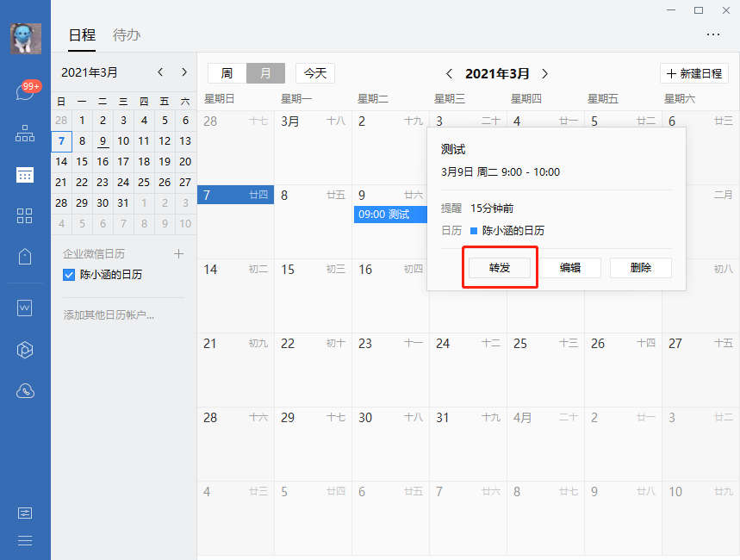
Task: Switch to 周 week view
Action: pyautogui.click(x=227, y=73)
